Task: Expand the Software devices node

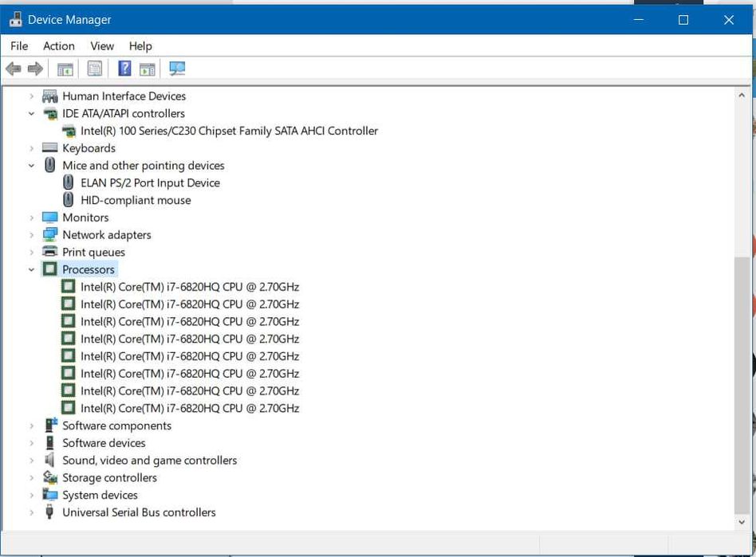Action: click(x=31, y=443)
